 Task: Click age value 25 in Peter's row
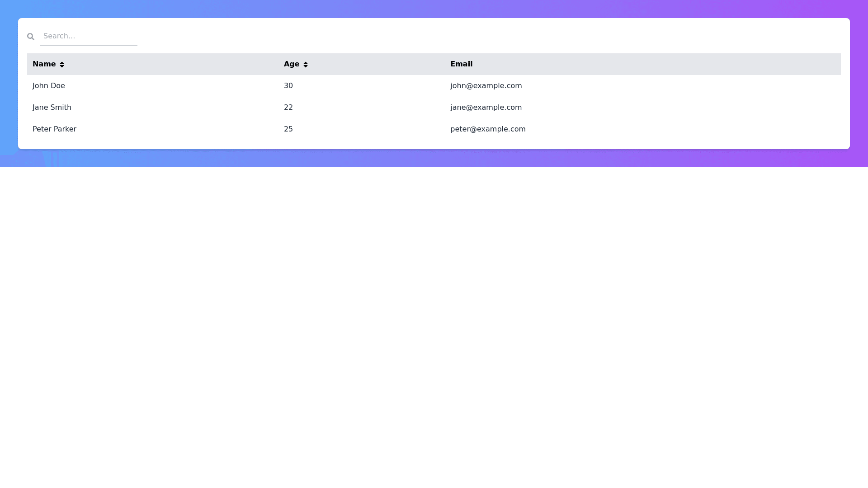tap(288, 129)
